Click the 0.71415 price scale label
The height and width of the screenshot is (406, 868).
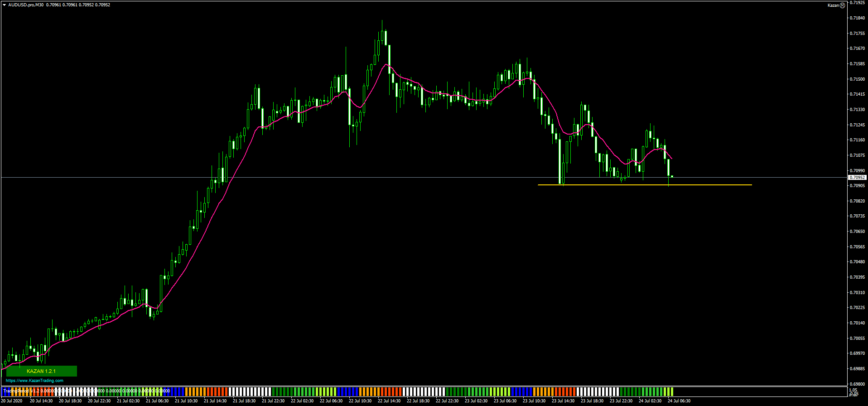point(858,94)
